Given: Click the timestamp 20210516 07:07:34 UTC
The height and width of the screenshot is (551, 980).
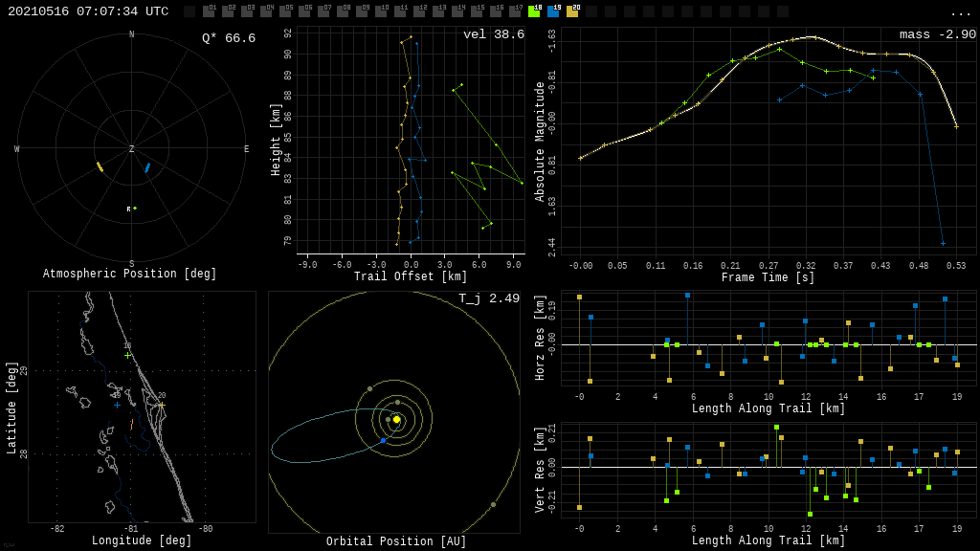Looking at the screenshot, I should [88, 11].
